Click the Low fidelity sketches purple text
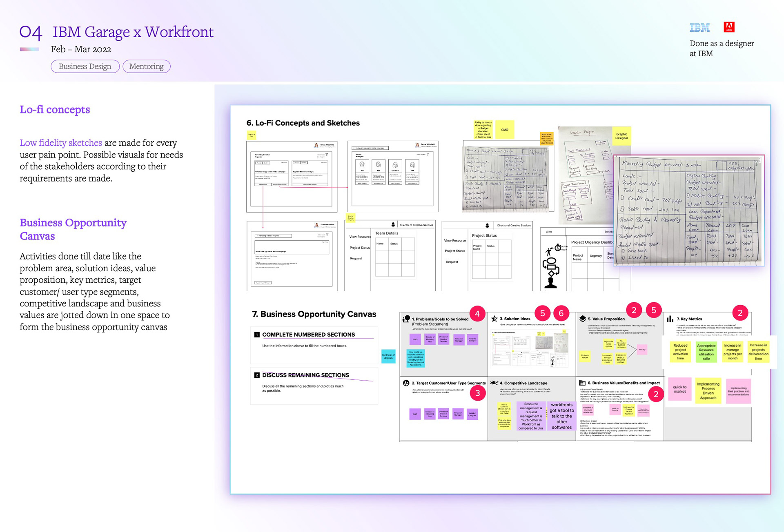The height and width of the screenshot is (532, 784). pyautogui.click(x=61, y=143)
